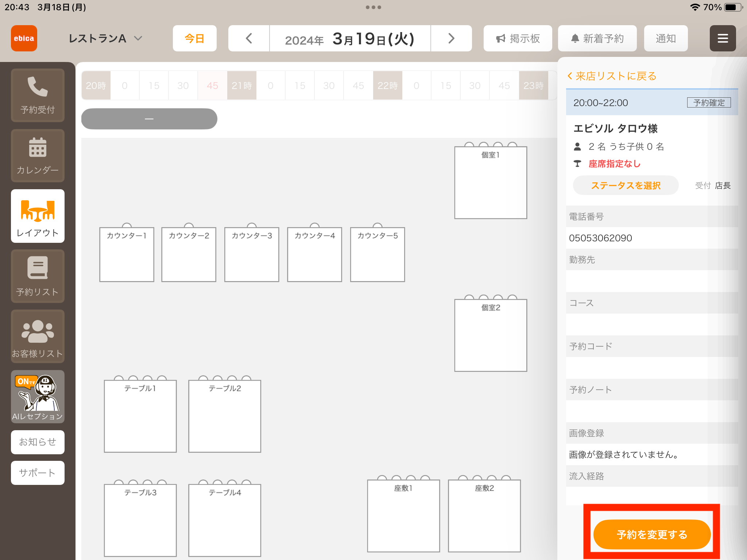Go to the next day arrow

[451, 38]
